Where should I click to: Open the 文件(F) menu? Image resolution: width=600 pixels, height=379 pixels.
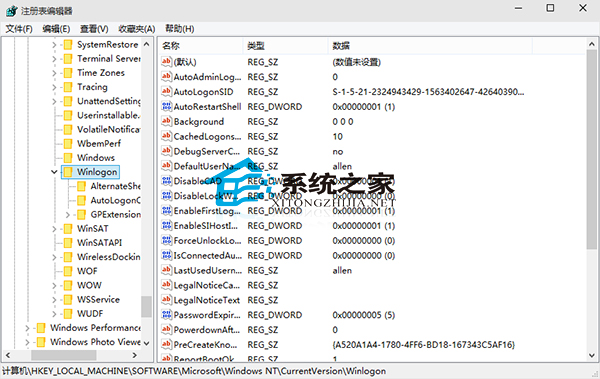click(19, 29)
